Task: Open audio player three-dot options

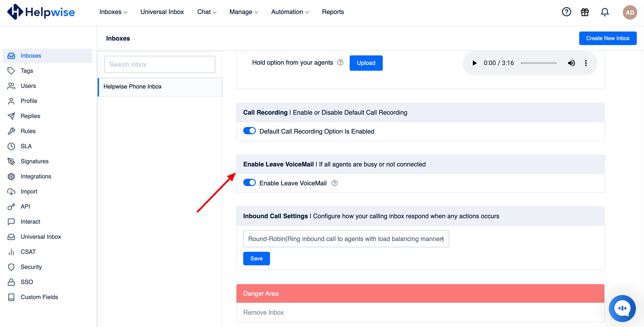Action: [x=586, y=63]
